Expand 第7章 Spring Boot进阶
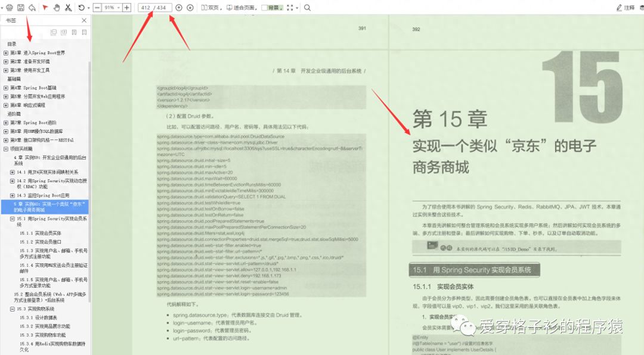 point(6,123)
